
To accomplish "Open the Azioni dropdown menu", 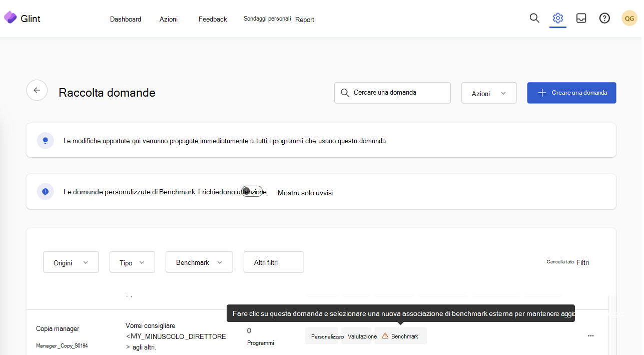I will click(x=488, y=93).
